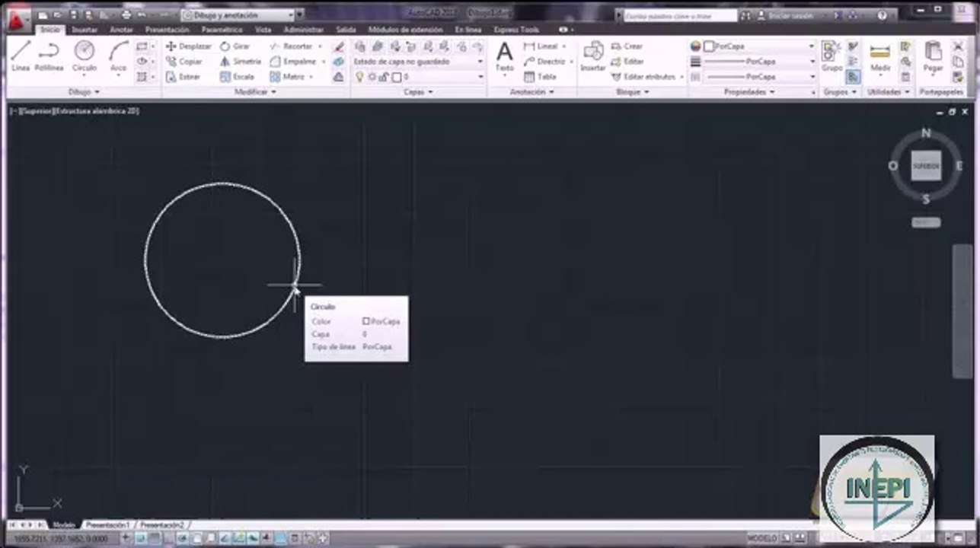Image resolution: width=980 pixels, height=548 pixels.
Task: Expand the Bloque panel
Action: (633, 92)
